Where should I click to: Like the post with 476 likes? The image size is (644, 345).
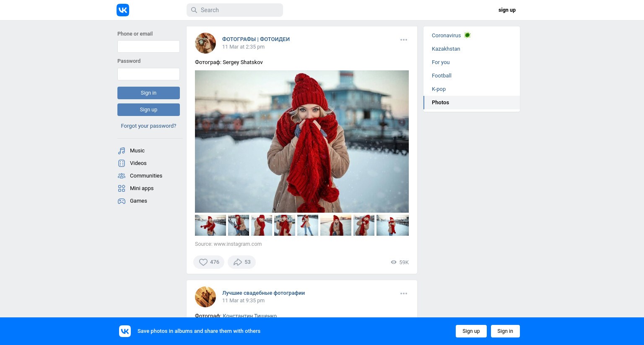(x=209, y=262)
